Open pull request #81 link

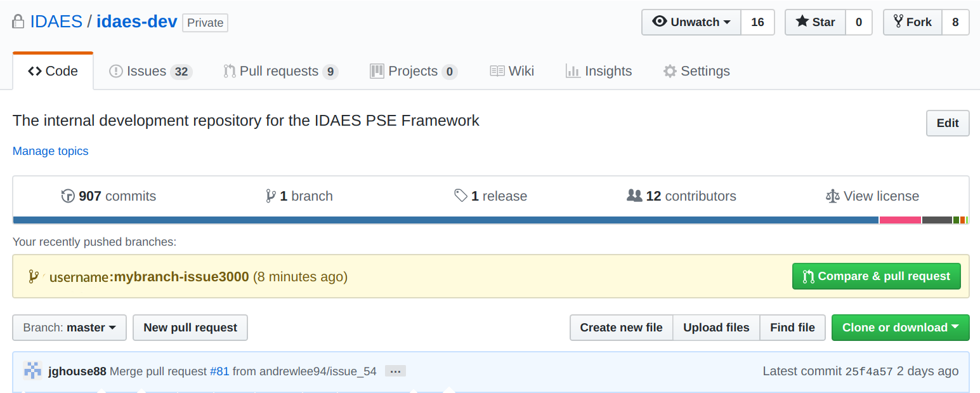[219, 371]
